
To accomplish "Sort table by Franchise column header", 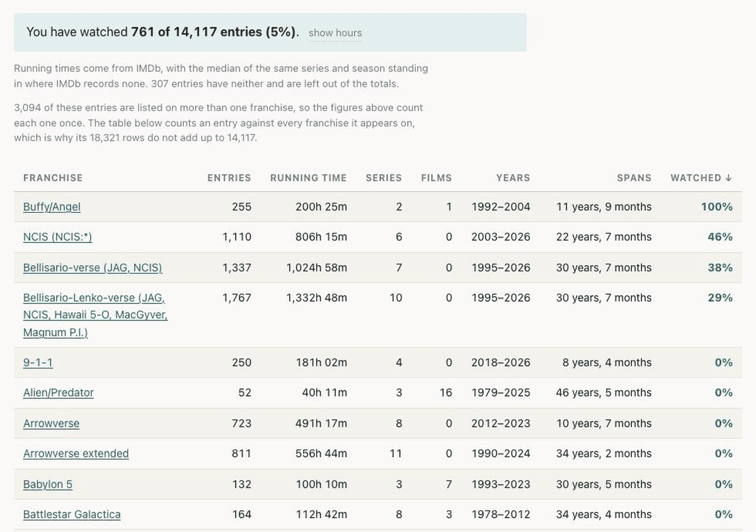I will click(53, 178).
